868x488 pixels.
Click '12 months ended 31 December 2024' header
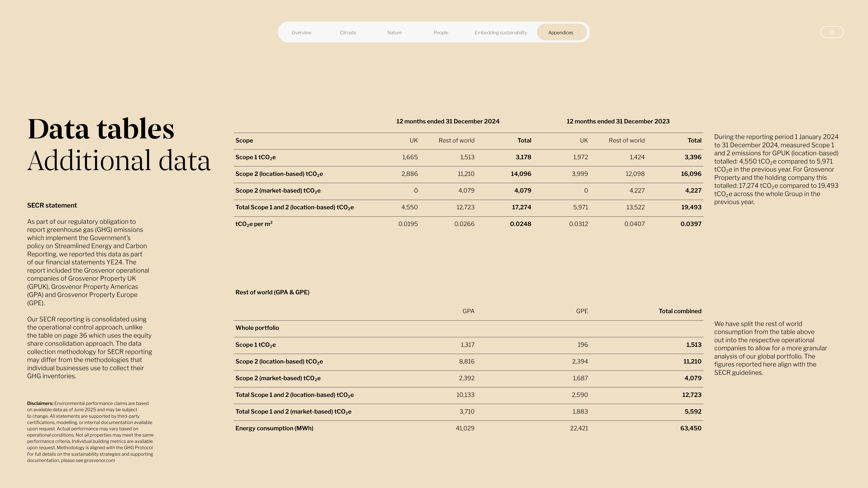(x=447, y=121)
